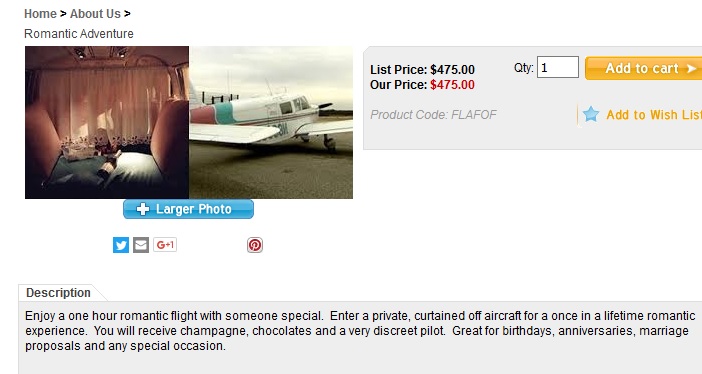
Task: Click the gray email envelope icon
Action: click(x=141, y=245)
